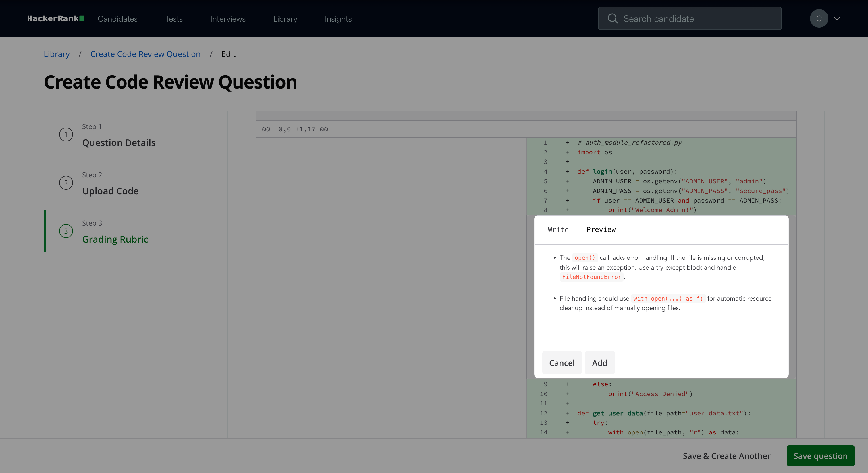The width and height of the screenshot is (868, 473).
Task: Click Step 2 circle icon
Action: click(66, 183)
